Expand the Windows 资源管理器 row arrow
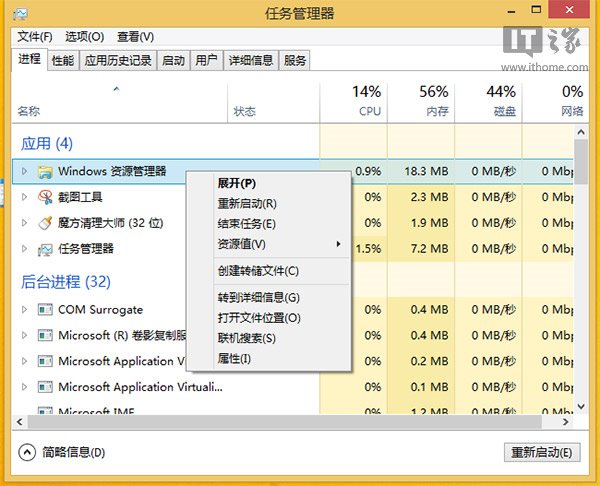The height and width of the screenshot is (486, 600). [24, 171]
